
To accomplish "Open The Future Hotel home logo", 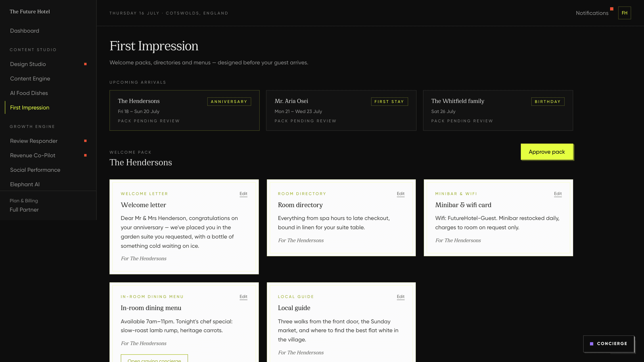I will click(30, 12).
